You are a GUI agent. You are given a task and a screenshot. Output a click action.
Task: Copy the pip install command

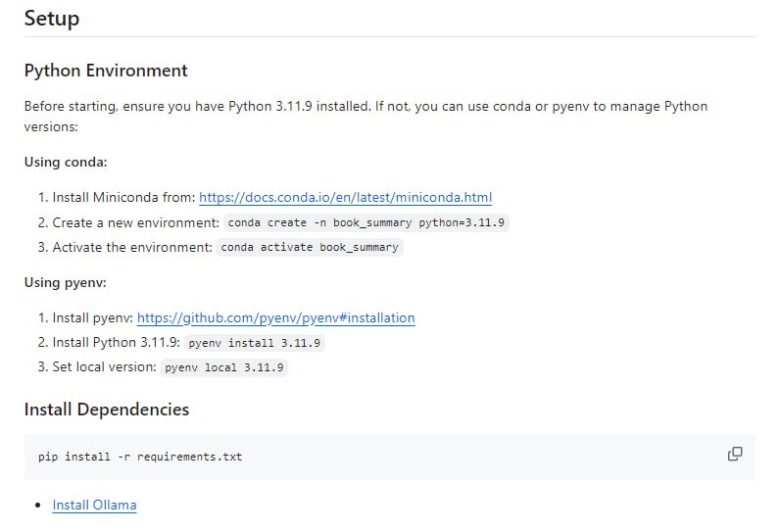point(734,455)
